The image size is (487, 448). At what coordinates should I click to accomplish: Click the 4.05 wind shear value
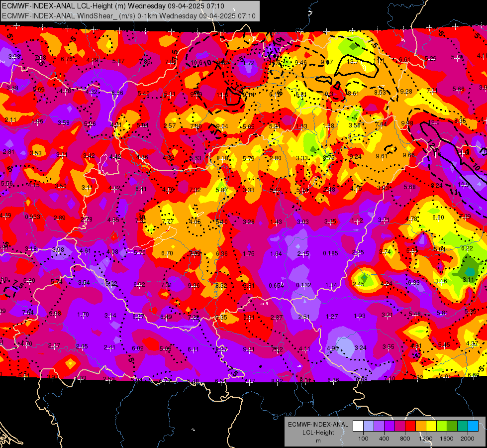coord(195,222)
